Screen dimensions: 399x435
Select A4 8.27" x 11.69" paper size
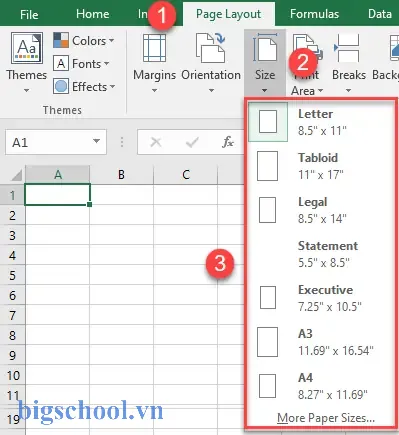[321, 386]
